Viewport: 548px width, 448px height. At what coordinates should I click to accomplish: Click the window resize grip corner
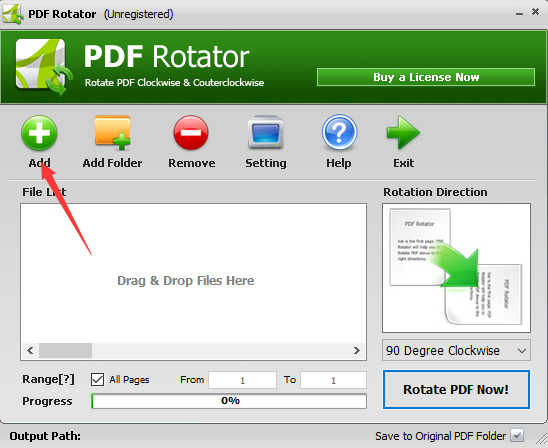541,440
